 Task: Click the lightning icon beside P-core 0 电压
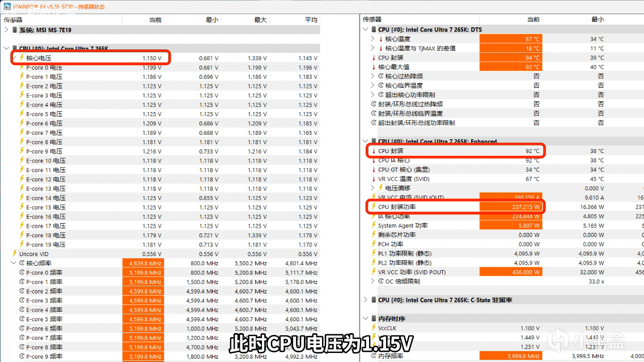(22, 67)
